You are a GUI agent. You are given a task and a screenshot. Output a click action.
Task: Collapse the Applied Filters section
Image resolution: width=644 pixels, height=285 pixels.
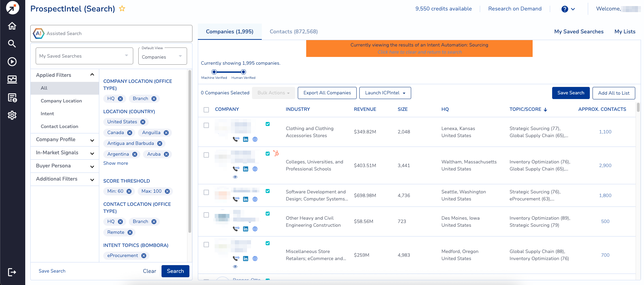pyautogui.click(x=92, y=75)
